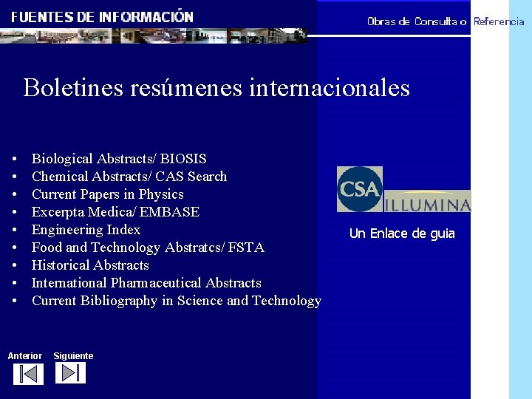Screen dimensions: 532x399
Task: Select 'Chemical Abstracts/ CAS Search' item
Action: tap(129, 177)
